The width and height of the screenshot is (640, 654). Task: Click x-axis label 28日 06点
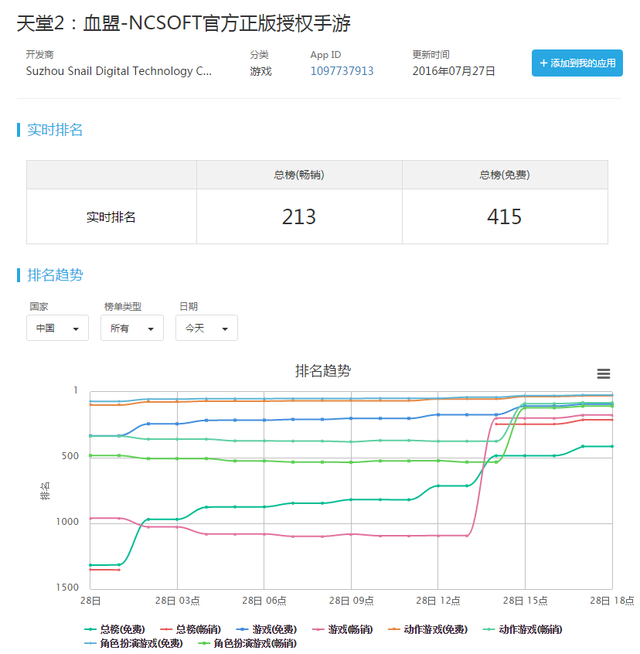(x=264, y=601)
